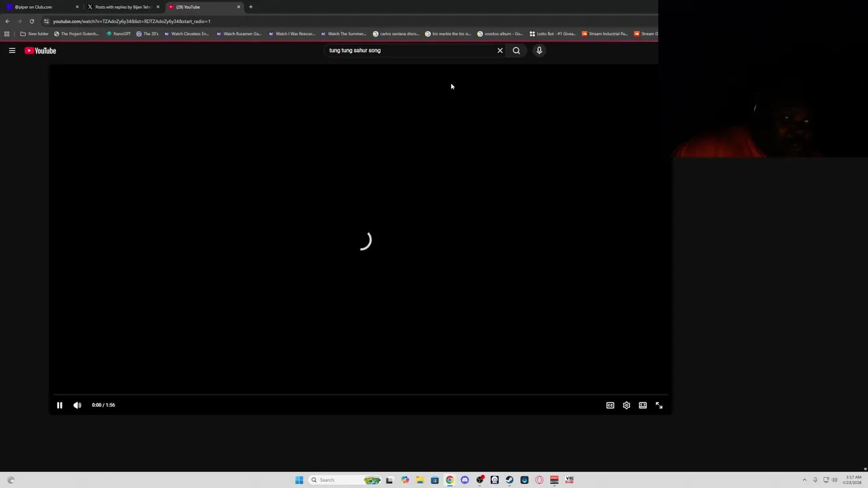Go back with browser back arrow
868x488 pixels.
pos(7,21)
